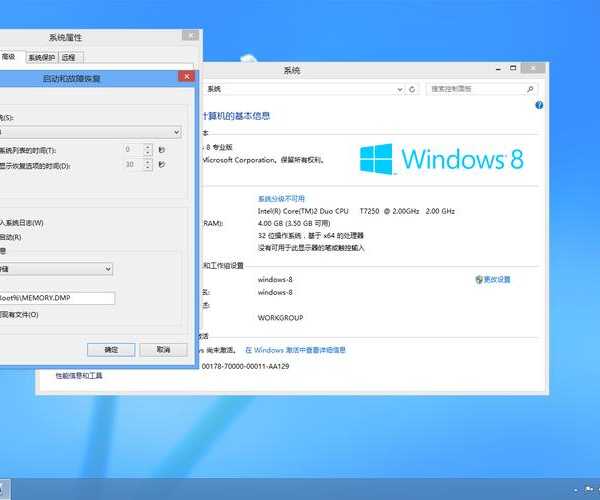Click the 确定 button
This screenshot has height=500, width=600.
[111, 350]
